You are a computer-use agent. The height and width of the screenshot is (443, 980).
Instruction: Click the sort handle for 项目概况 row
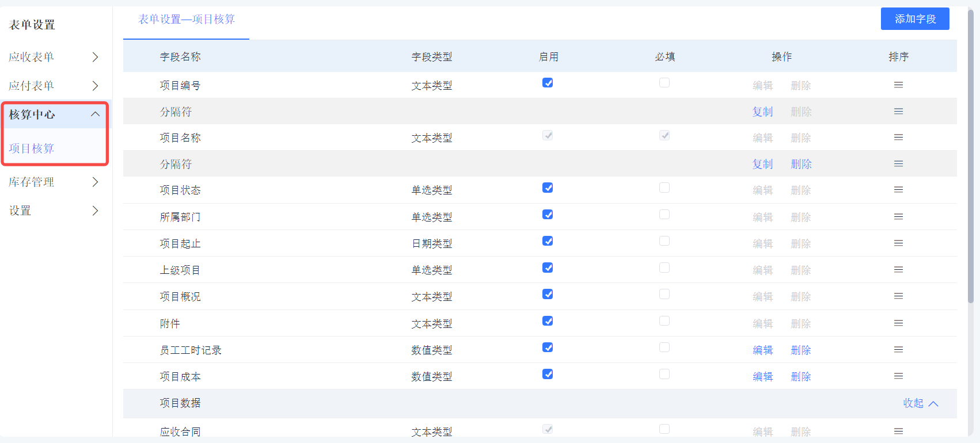click(x=898, y=296)
